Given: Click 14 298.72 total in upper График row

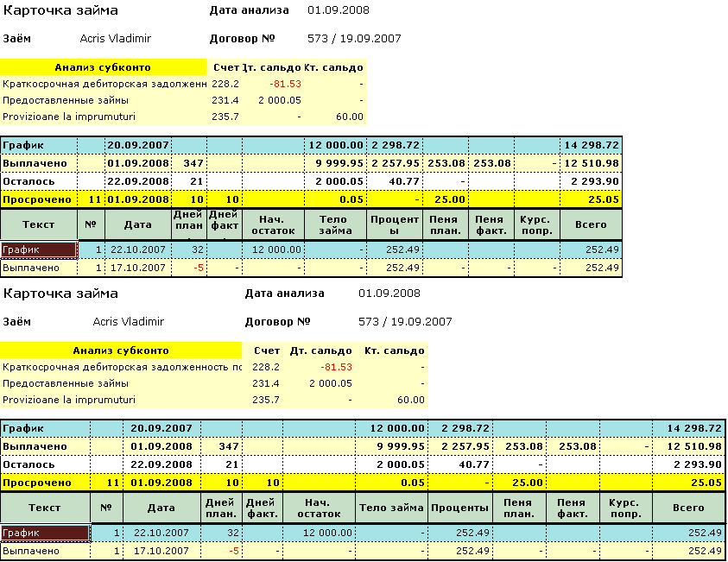Looking at the screenshot, I should coord(590,145).
